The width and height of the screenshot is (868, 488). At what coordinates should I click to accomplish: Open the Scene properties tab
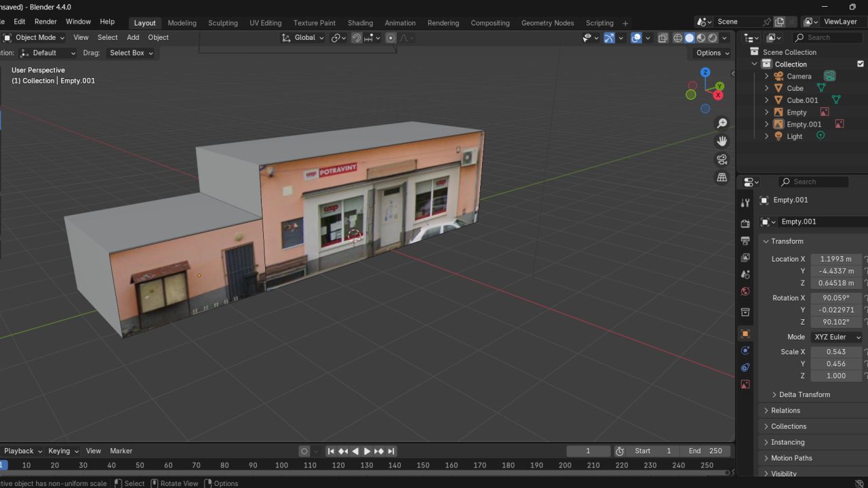pyautogui.click(x=745, y=274)
